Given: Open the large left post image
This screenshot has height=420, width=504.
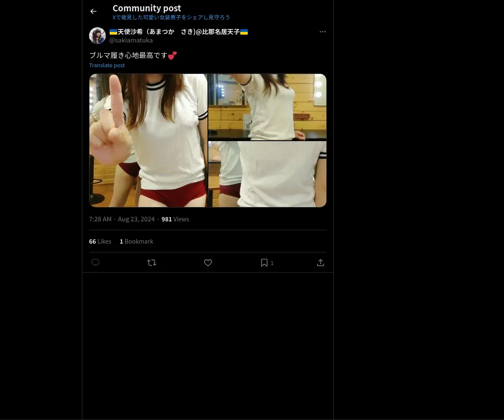Looking at the screenshot, I should pos(148,140).
